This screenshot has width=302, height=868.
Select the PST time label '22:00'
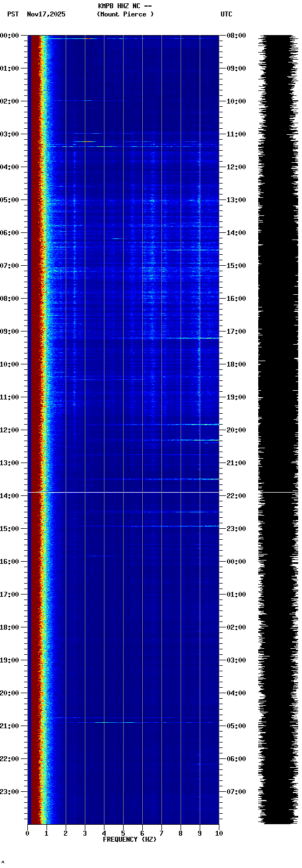pyautogui.click(x=9, y=759)
